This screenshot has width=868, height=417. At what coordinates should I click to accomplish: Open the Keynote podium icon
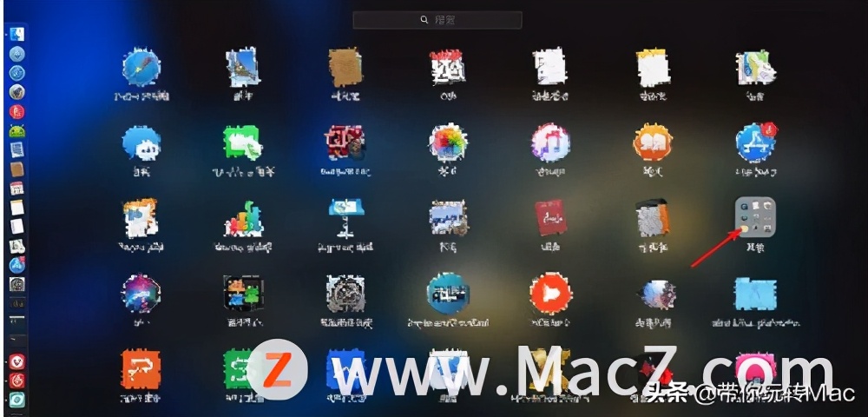[346, 218]
